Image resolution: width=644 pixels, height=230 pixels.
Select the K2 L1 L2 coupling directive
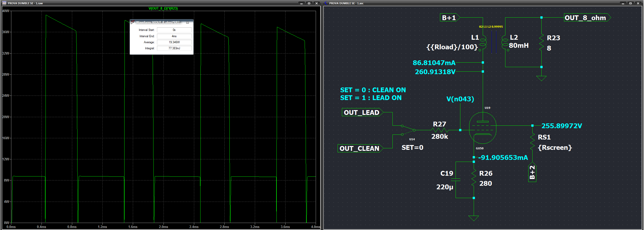(491, 27)
